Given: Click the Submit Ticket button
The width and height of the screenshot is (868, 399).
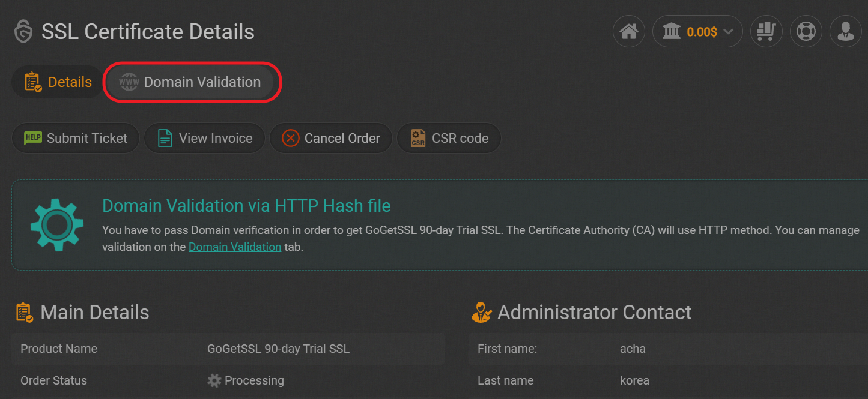Looking at the screenshot, I should pos(76,138).
